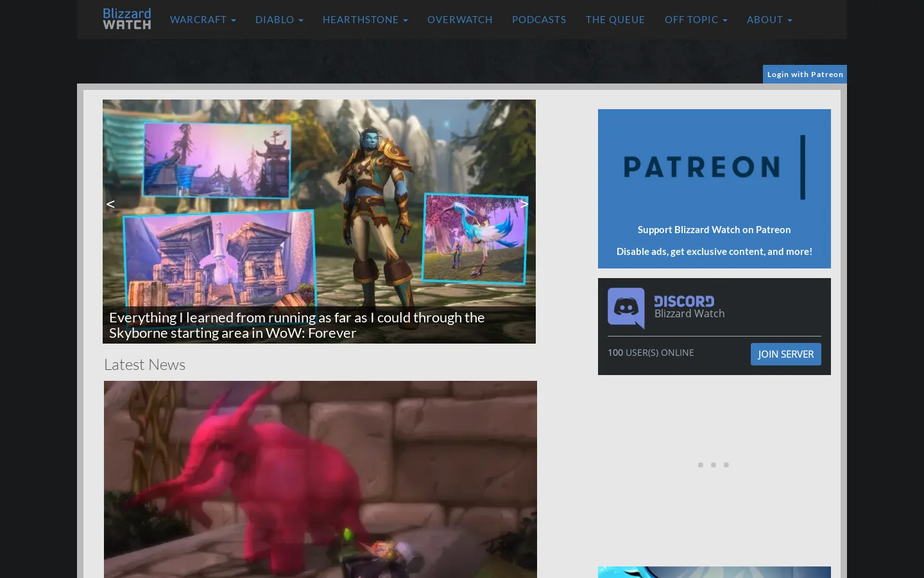The width and height of the screenshot is (924, 578).
Task: Open the Warcraft dropdown menu
Action: point(203,20)
